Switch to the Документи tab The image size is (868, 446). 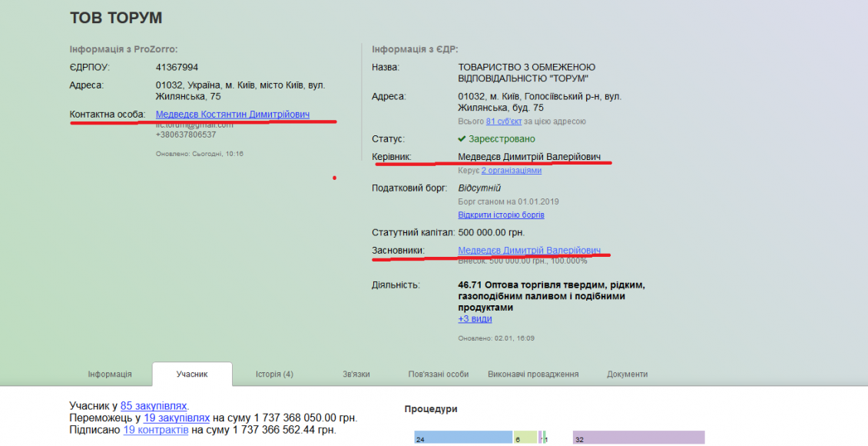coord(628,374)
